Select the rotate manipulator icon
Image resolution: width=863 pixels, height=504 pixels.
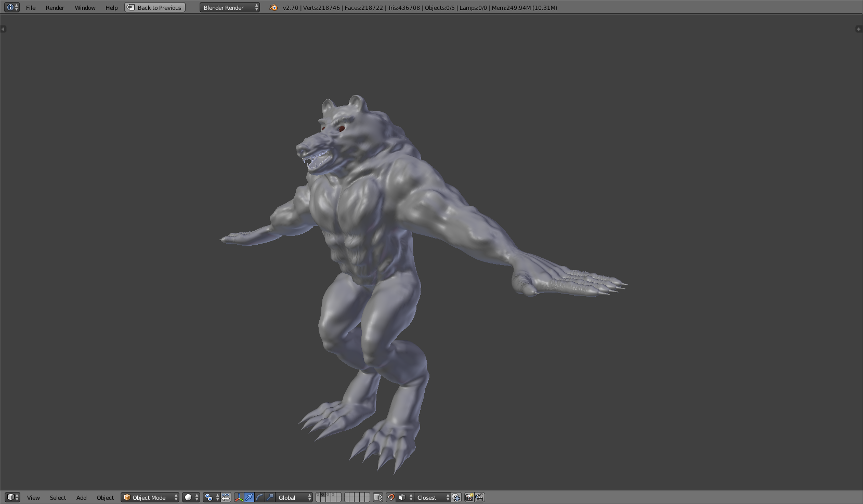point(259,497)
